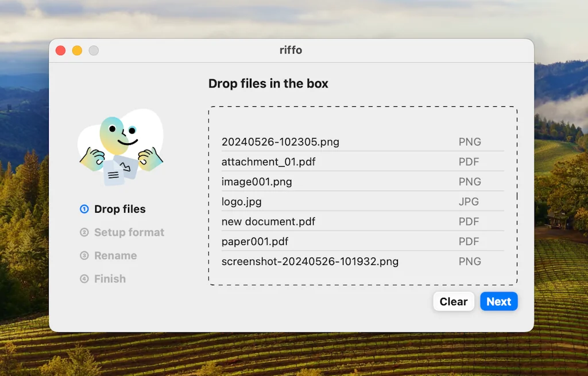
Task: Click the JPG label beside logo.jpg
Action: click(x=469, y=201)
